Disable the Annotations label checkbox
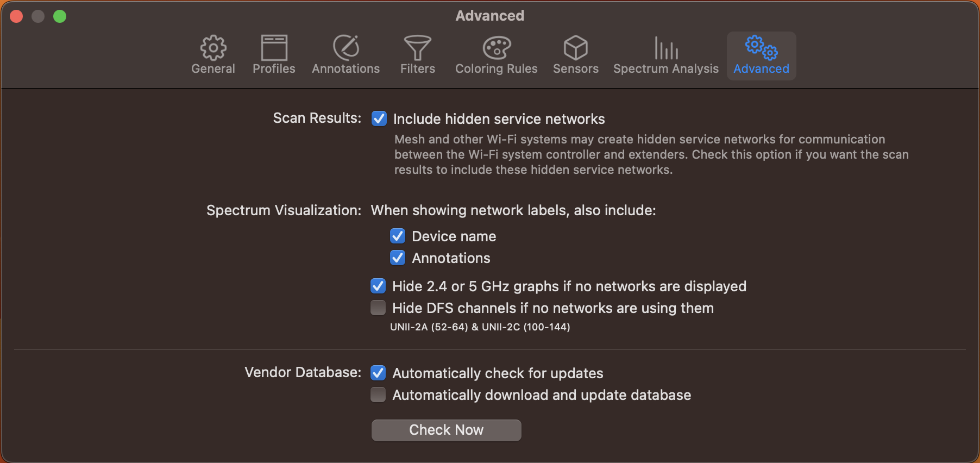The width and height of the screenshot is (980, 463). (398, 258)
